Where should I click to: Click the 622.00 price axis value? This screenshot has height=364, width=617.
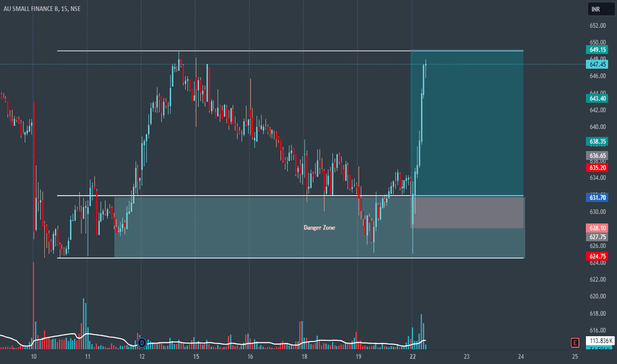point(597,279)
